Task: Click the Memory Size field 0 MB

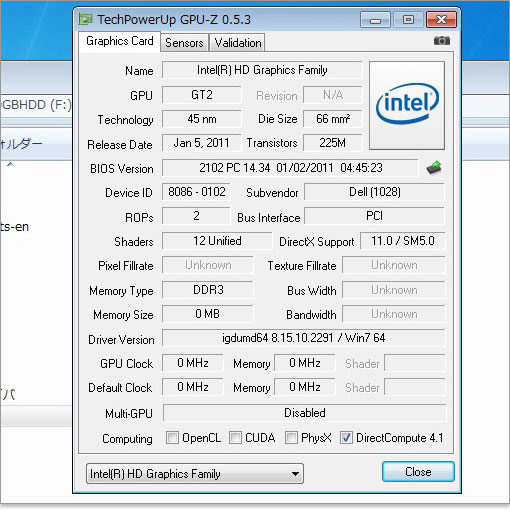Action: click(x=208, y=314)
